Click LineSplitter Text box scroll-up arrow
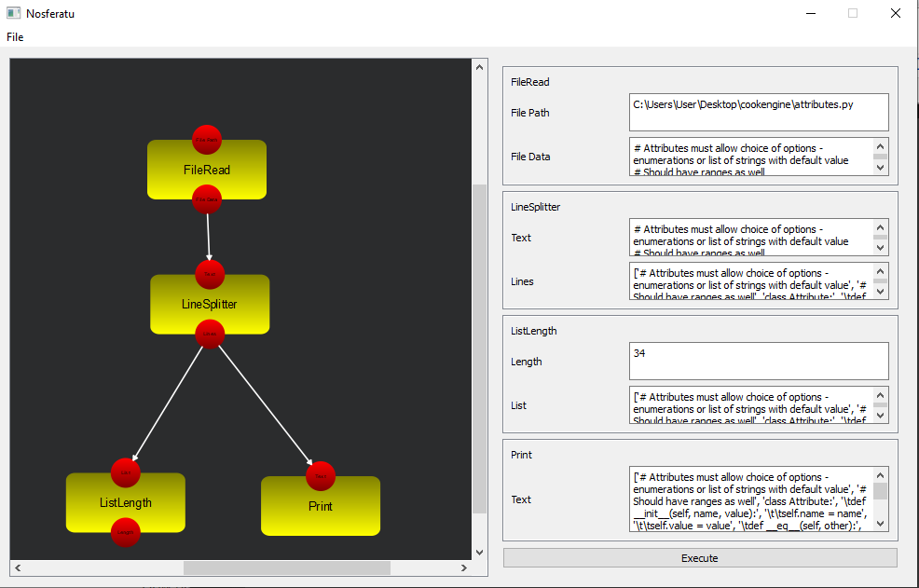Viewport: 919px width, 588px height. [x=880, y=226]
